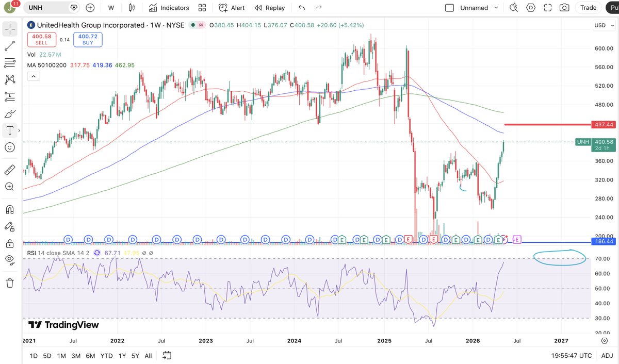This screenshot has height=364, width=619.
Task: Click the 400.58 SELL button
Action: (41, 39)
